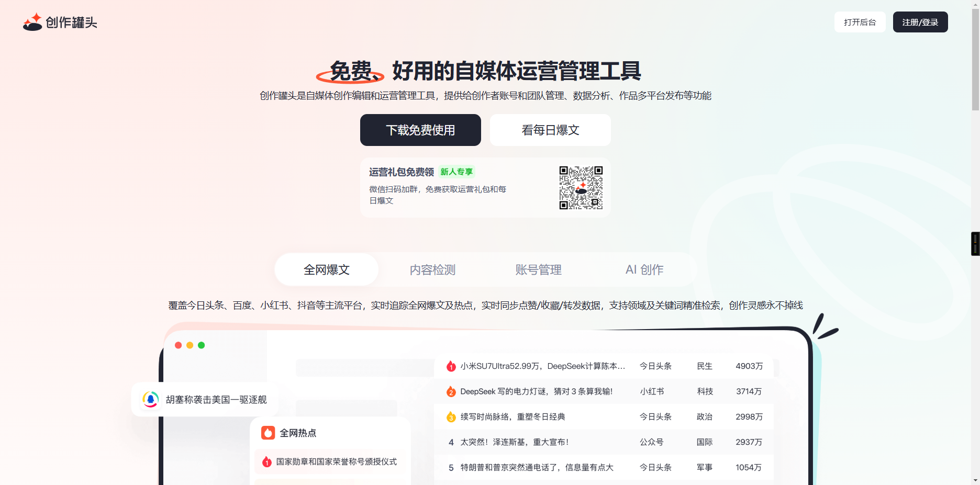Click the scrollbar up arrow

coord(975,4)
